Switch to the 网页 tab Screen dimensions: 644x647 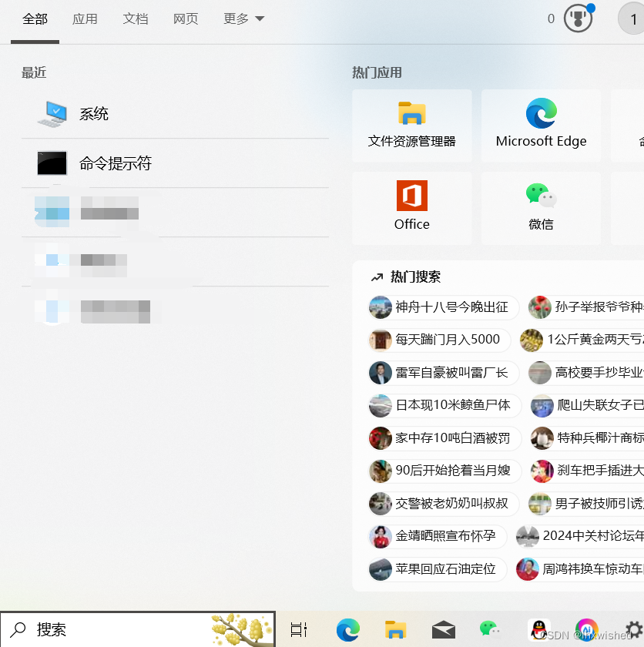[x=186, y=19]
